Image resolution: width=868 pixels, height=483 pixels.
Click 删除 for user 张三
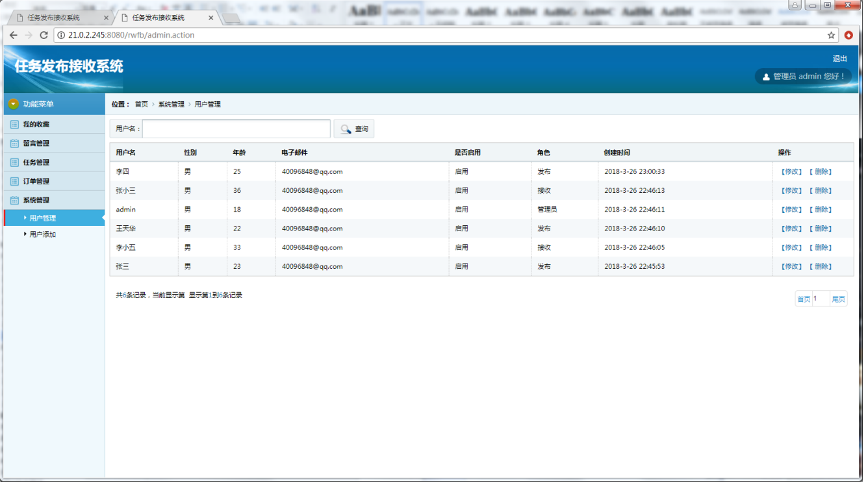click(x=821, y=266)
